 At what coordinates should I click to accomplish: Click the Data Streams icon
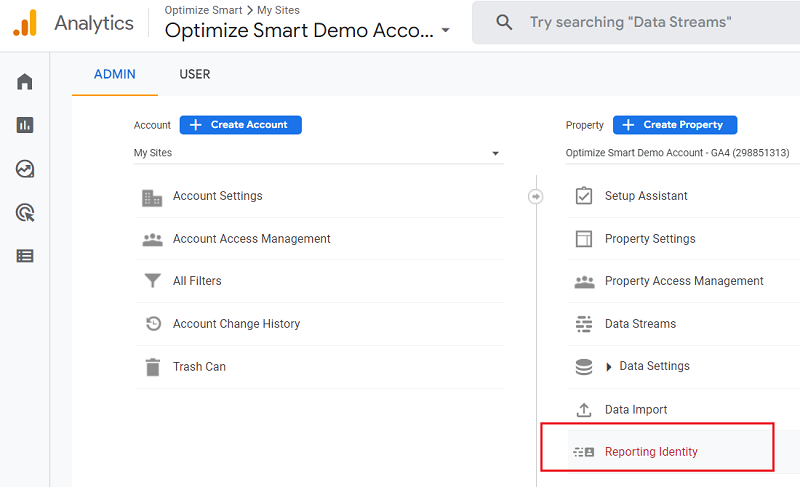coord(584,324)
